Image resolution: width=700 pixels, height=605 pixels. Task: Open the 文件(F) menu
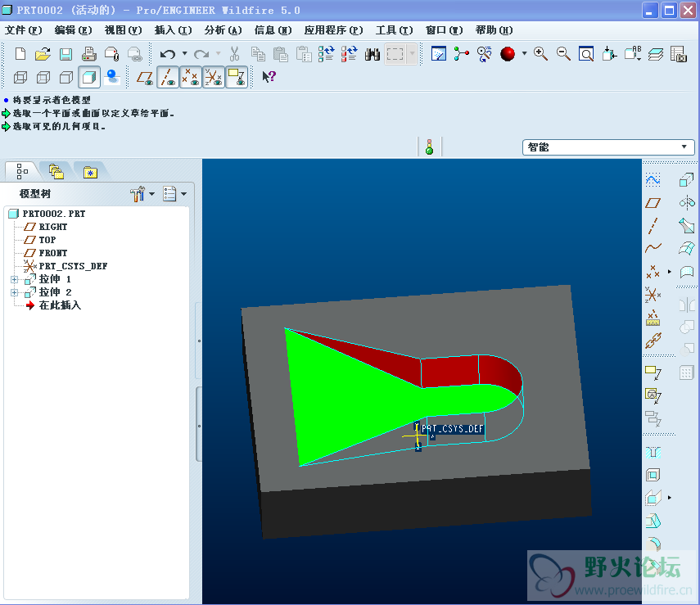coord(23,30)
